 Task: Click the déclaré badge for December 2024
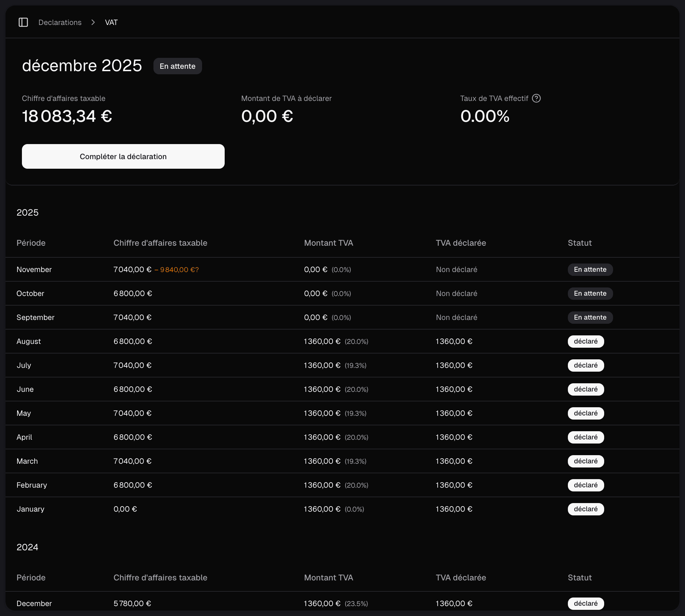coord(585,603)
